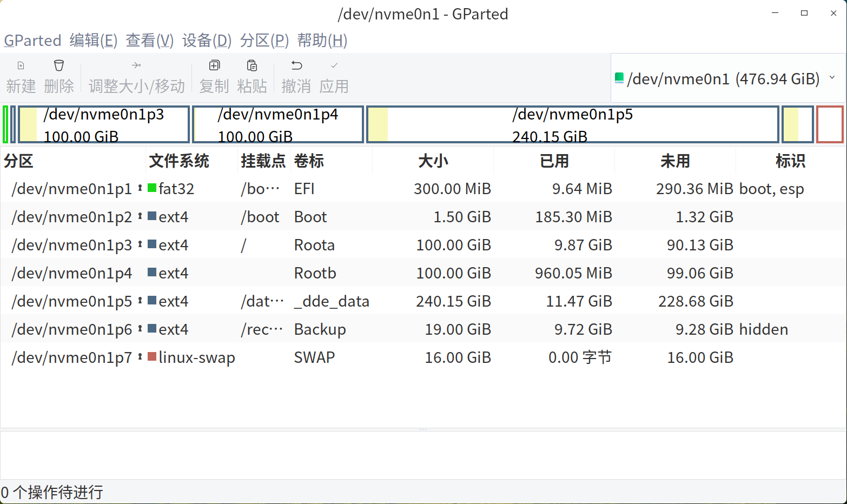Click the mount-status icon beside /dev/nvme0n1p3

click(140, 244)
